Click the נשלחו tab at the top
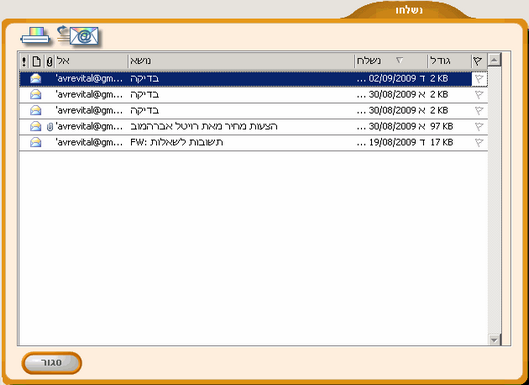Screen dimensions: 529x385 pyautogui.click(x=409, y=10)
